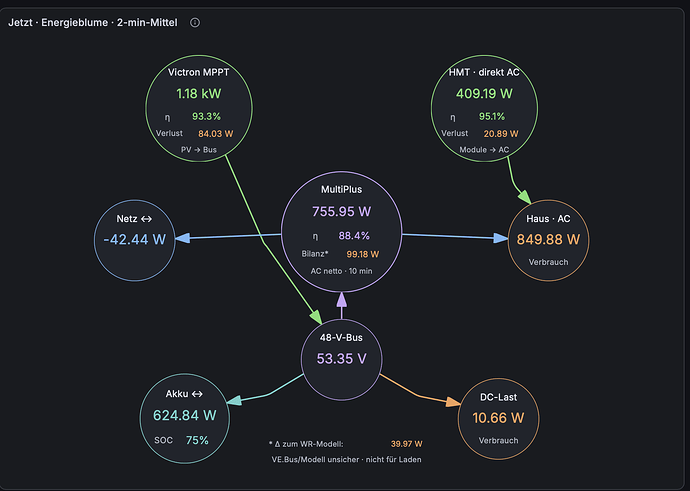Image resolution: width=690 pixels, height=491 pixels.
Task: Click the 755.95 W MultiPlus value
Action: (x=341, y=212)
